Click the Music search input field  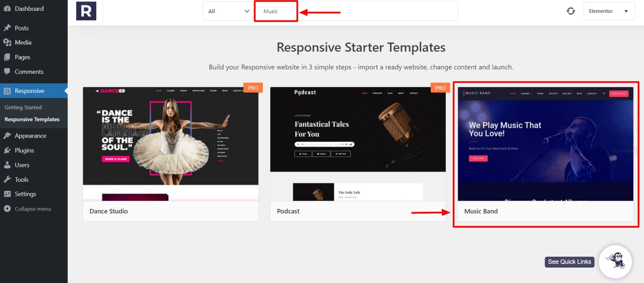click(356, 11)
